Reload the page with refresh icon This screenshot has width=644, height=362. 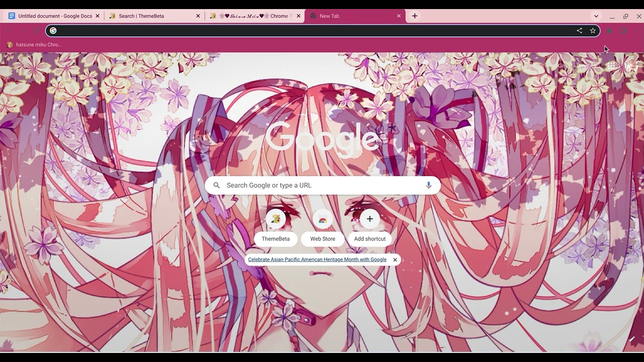pos(37,31)
